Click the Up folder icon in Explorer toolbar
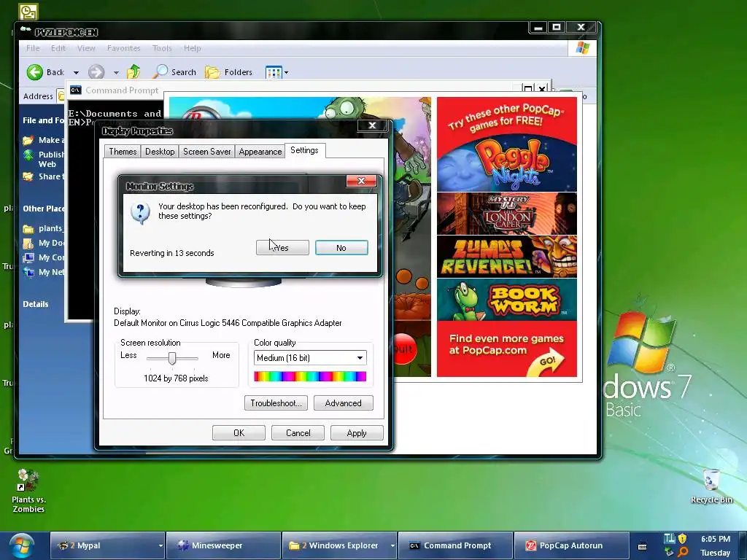 pyautogui.click(x=134, y=72)
